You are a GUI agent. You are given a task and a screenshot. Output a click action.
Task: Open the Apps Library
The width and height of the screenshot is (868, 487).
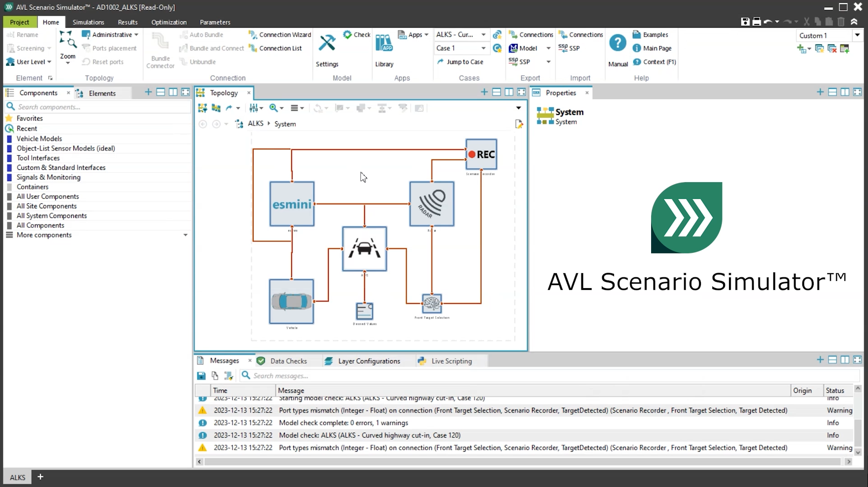(x=384, y=50)
